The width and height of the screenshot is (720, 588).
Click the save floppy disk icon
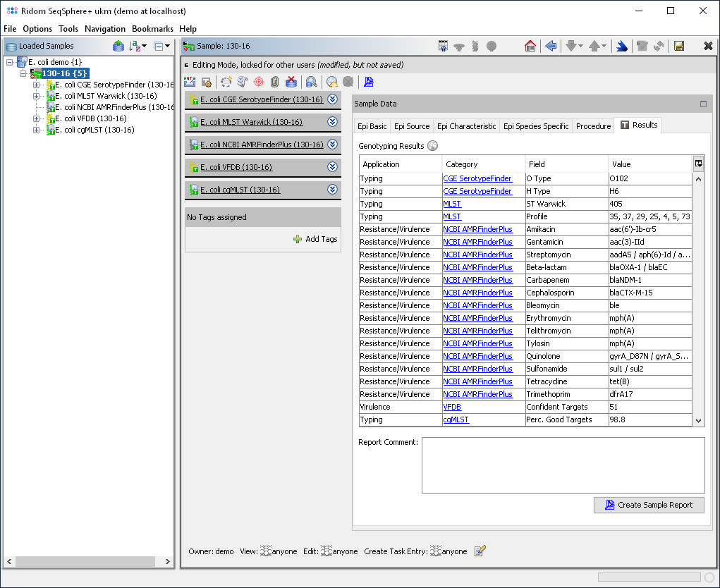click(679, 46)
